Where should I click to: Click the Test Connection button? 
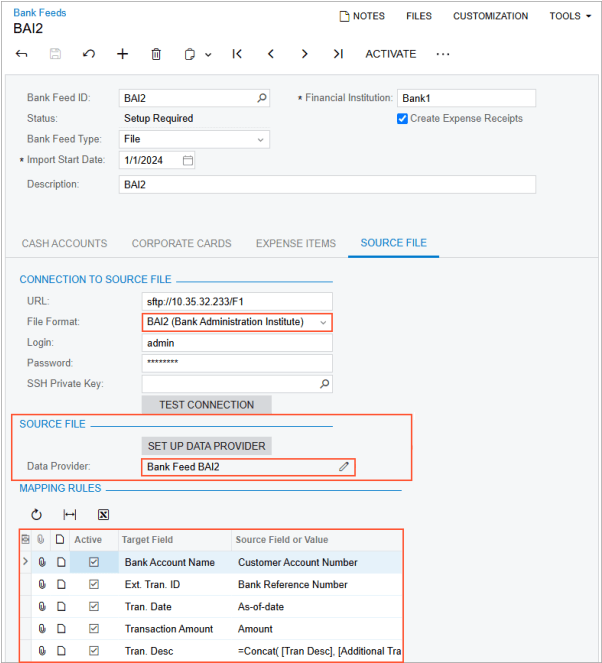206,405
